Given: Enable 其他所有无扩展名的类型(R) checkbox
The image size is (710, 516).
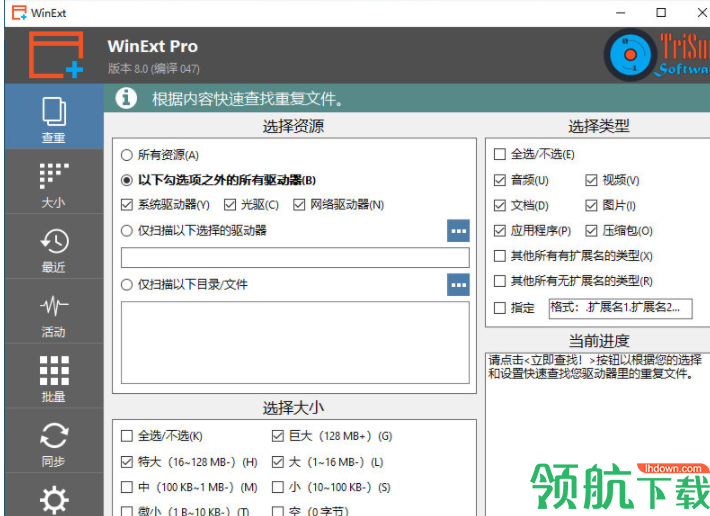Looking at the screenshot, I should [499, 281].
